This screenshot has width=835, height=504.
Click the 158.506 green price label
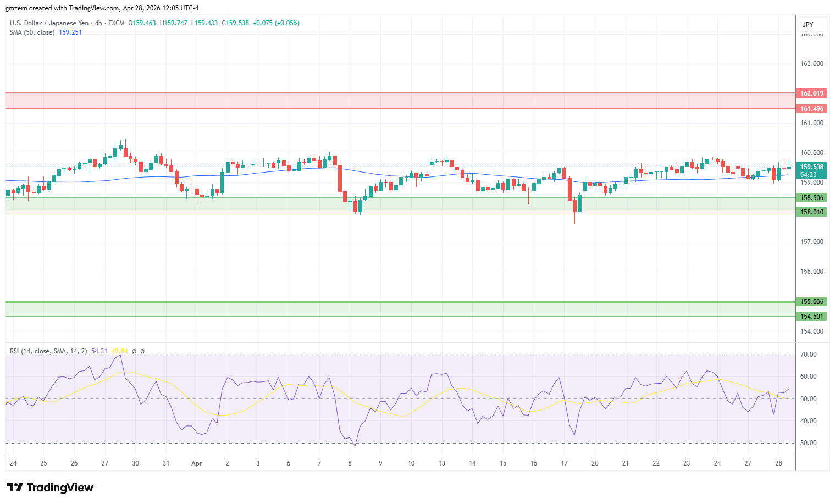(811, 198)
